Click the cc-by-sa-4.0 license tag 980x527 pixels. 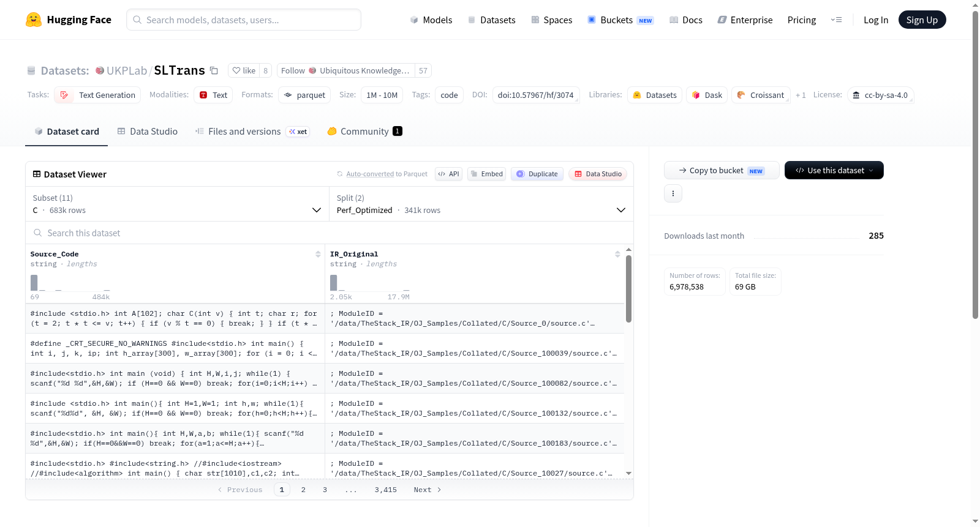[x=880, y=95]
